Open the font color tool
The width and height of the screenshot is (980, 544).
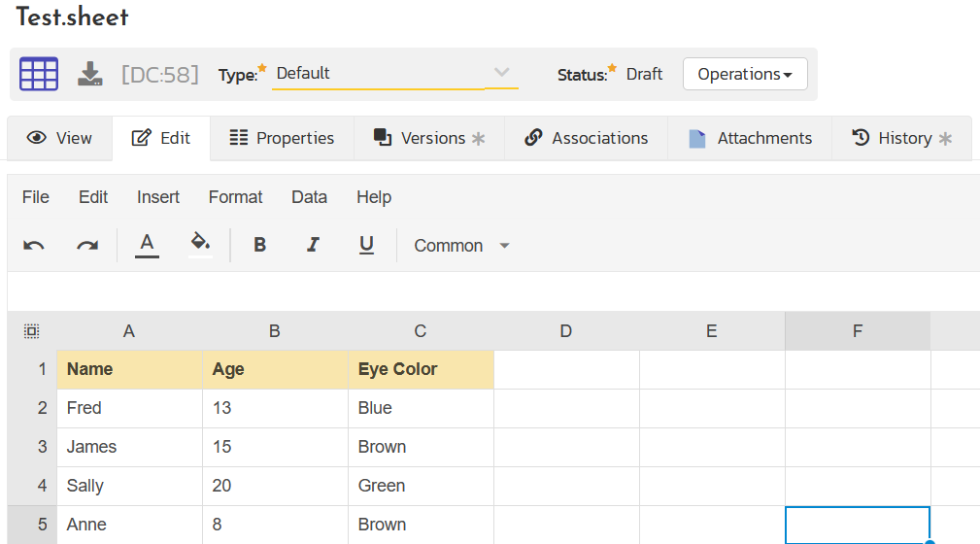tap(147, 244)
